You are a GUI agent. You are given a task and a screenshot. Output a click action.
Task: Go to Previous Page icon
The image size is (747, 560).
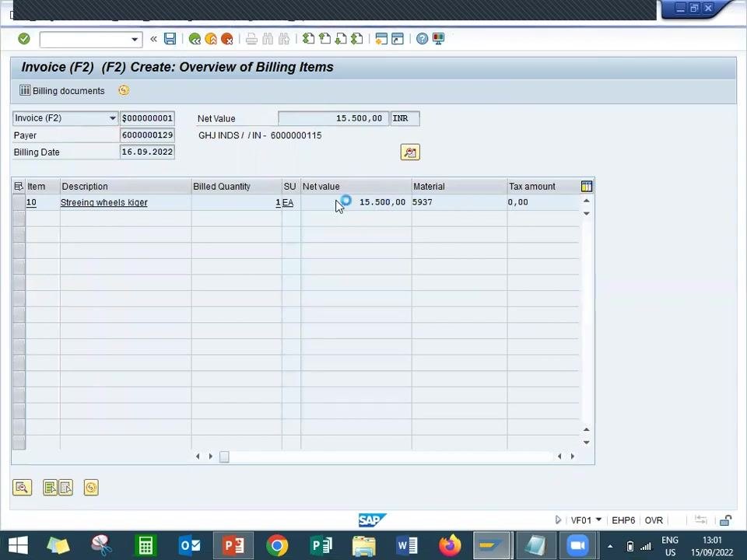coord(325,39)
